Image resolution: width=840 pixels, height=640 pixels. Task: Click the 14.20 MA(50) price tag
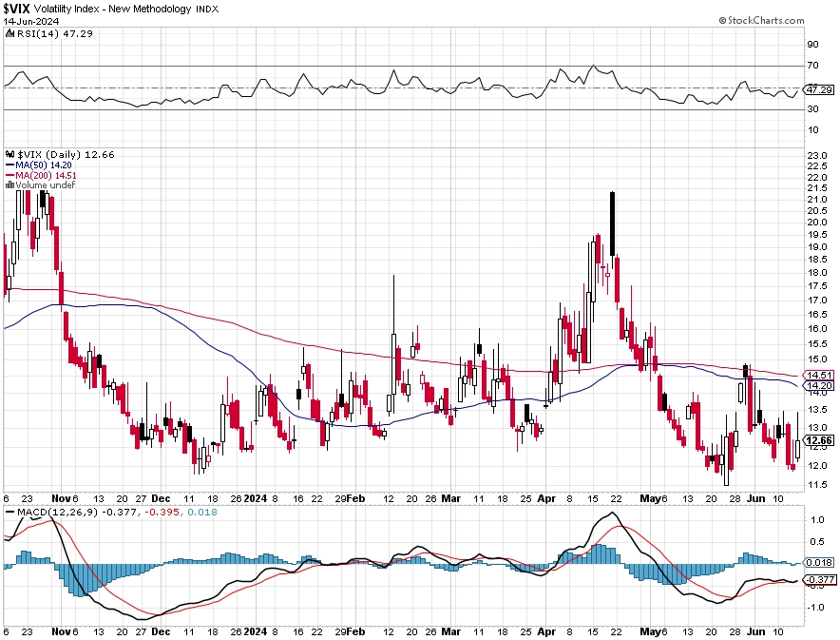point(819,385)
